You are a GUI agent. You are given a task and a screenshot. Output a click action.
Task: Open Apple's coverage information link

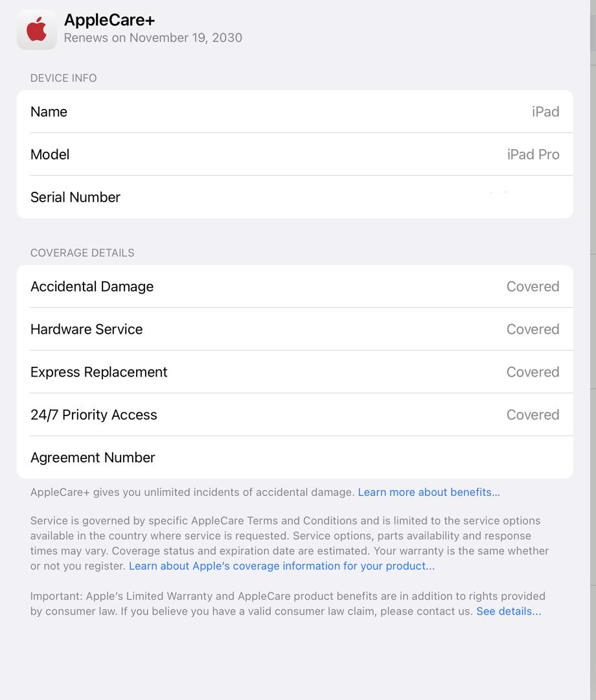click(x=282, y=566)
